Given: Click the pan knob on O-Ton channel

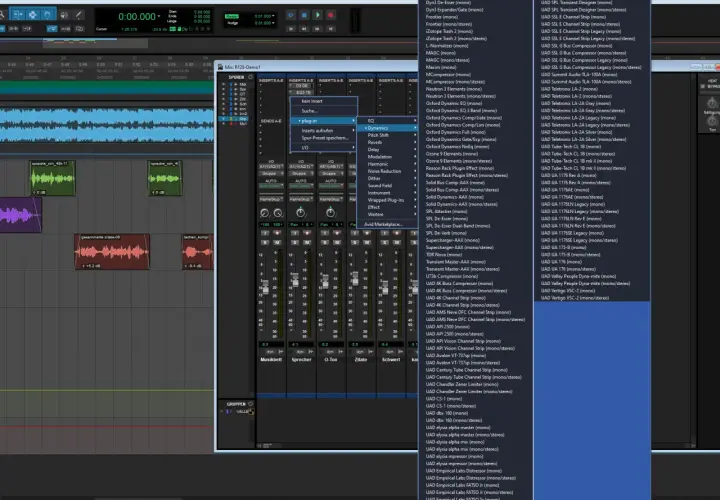Looking at the screenshot, I should 330,213.
